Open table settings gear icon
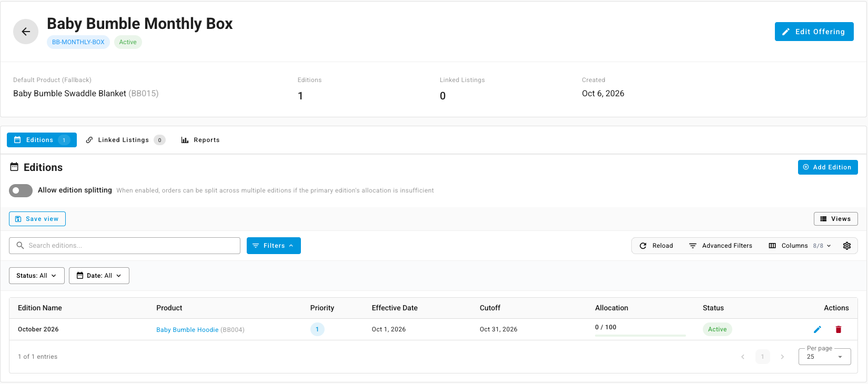Screen dimensions: 868x384 pyautogui.click(x=847, y=246)
